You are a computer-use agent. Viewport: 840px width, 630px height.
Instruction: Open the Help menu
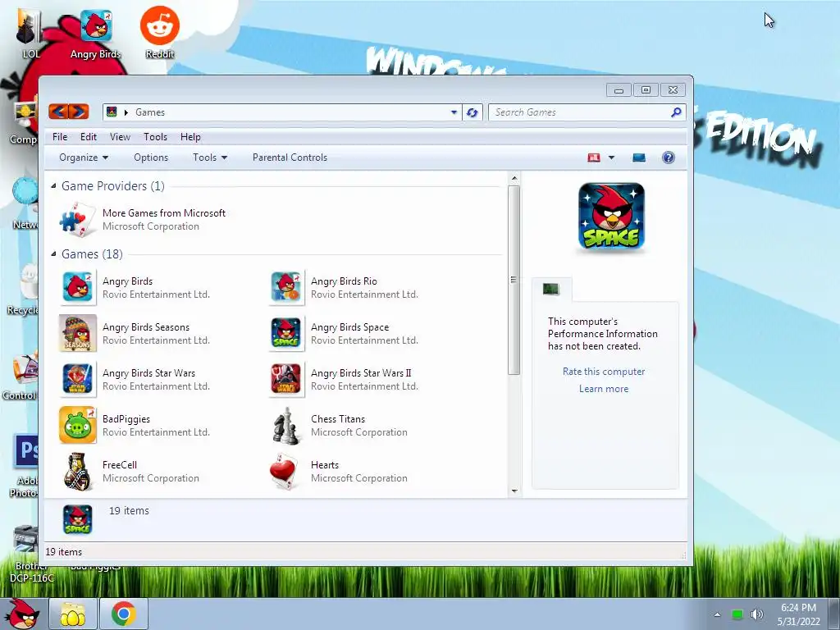click(190, 137)
